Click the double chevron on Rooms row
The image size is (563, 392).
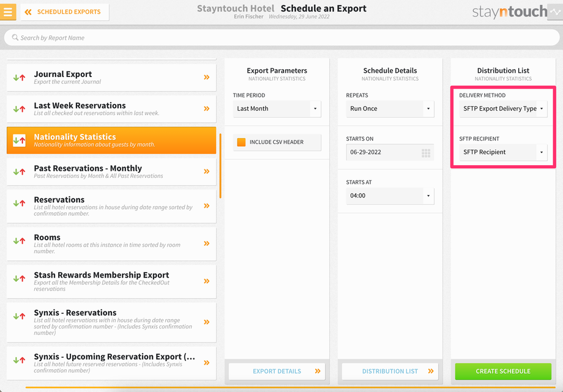click(207, 243)
